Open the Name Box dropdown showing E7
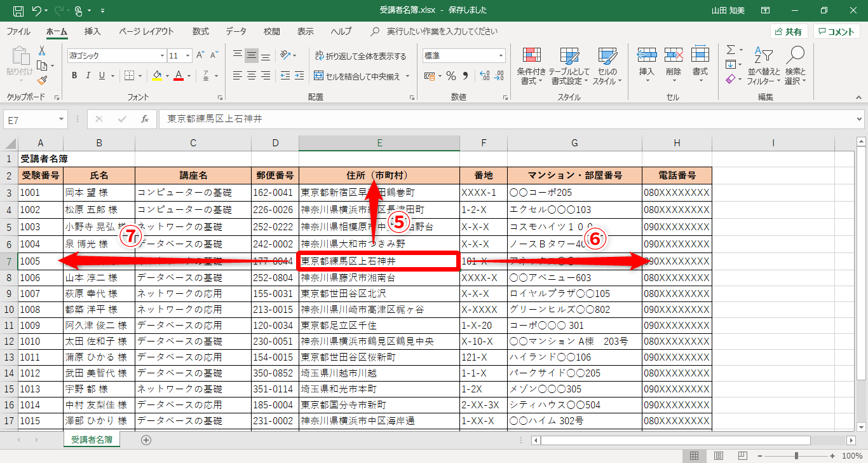This screenshot has height=463, width=868. pos(62,119)
